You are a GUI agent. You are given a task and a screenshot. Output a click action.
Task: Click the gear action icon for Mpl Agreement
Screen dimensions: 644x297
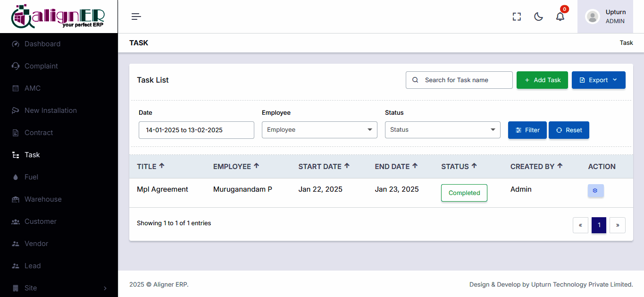point(595,191)
